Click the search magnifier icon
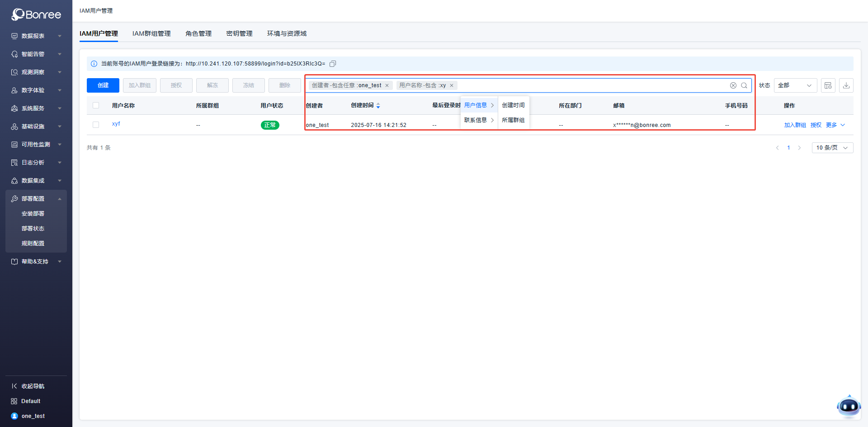 coord(744,85)
